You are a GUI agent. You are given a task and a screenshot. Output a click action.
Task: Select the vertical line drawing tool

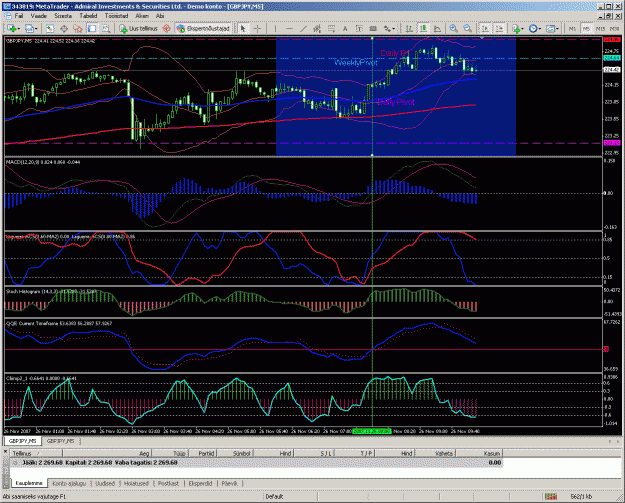(275, 29)
